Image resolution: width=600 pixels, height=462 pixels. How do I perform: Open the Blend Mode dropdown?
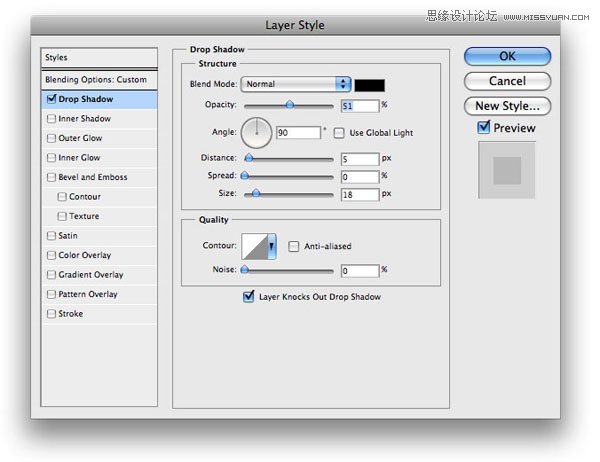(x=298, y=85)
